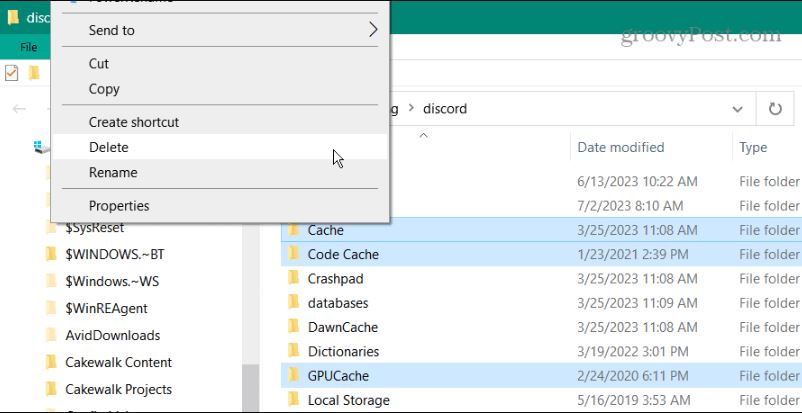This screenshot has width=802, height=413.
Task: Refresh the discord folder view
Action: [775, 108]
